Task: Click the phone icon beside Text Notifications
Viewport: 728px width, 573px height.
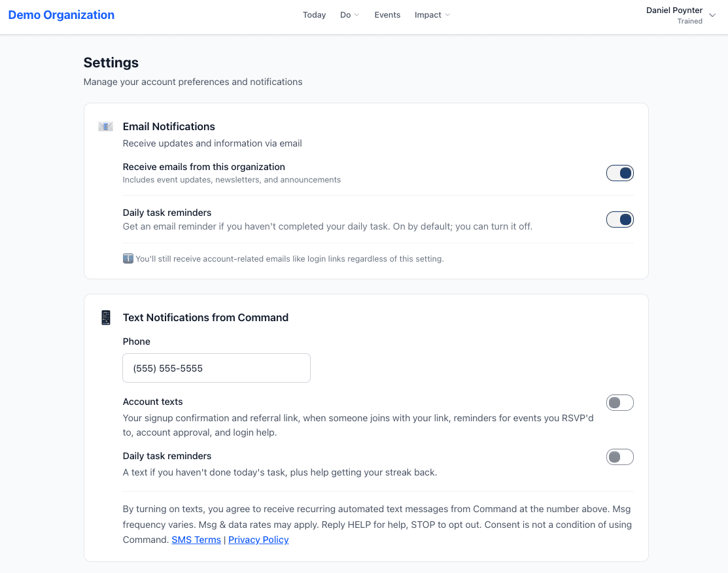Action: 106,318
